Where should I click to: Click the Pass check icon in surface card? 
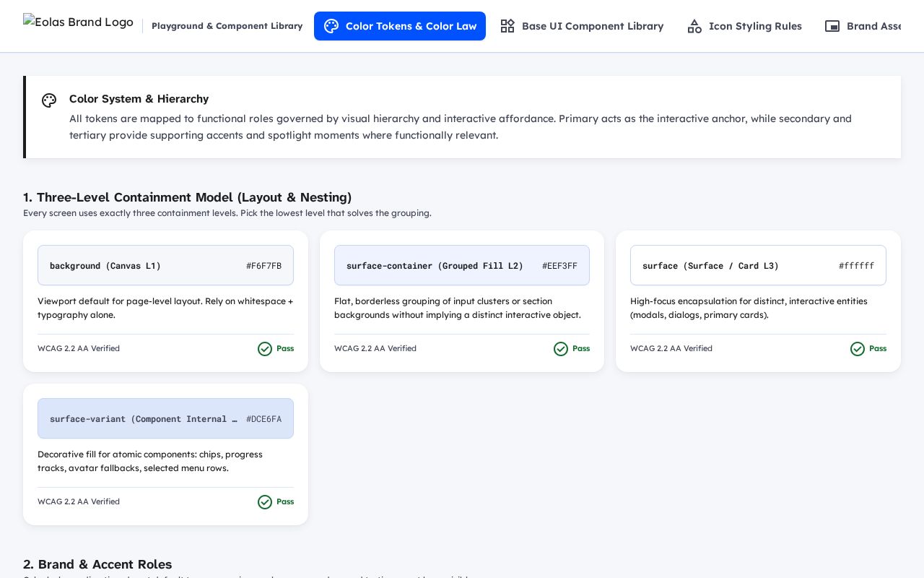click(x=858, y=349)
